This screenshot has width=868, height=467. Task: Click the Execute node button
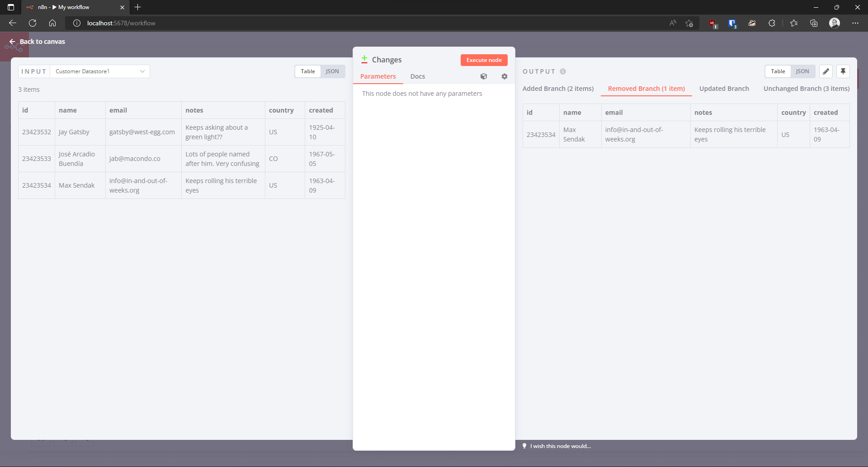484,60
